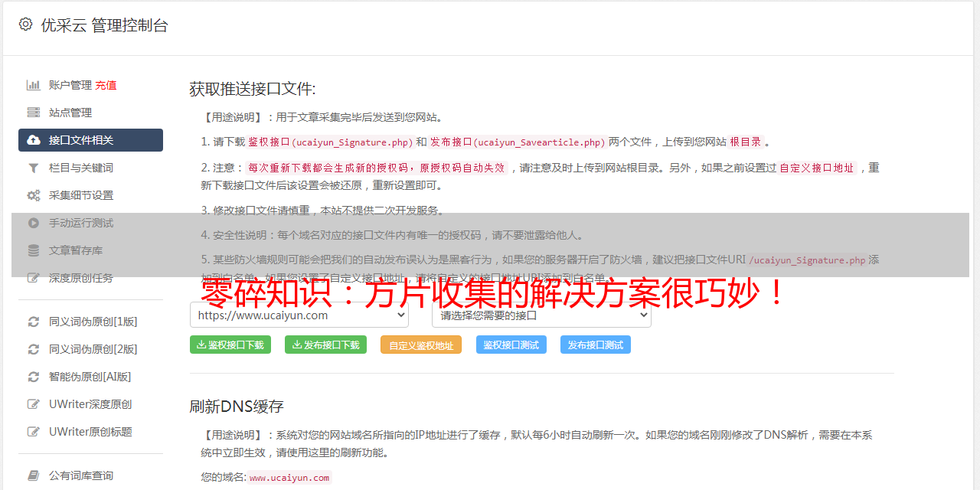This screenshot has width=980, height=490.
Task: Select 接口文件相关 in the sidebar
Action: click(x=90, y=140)
